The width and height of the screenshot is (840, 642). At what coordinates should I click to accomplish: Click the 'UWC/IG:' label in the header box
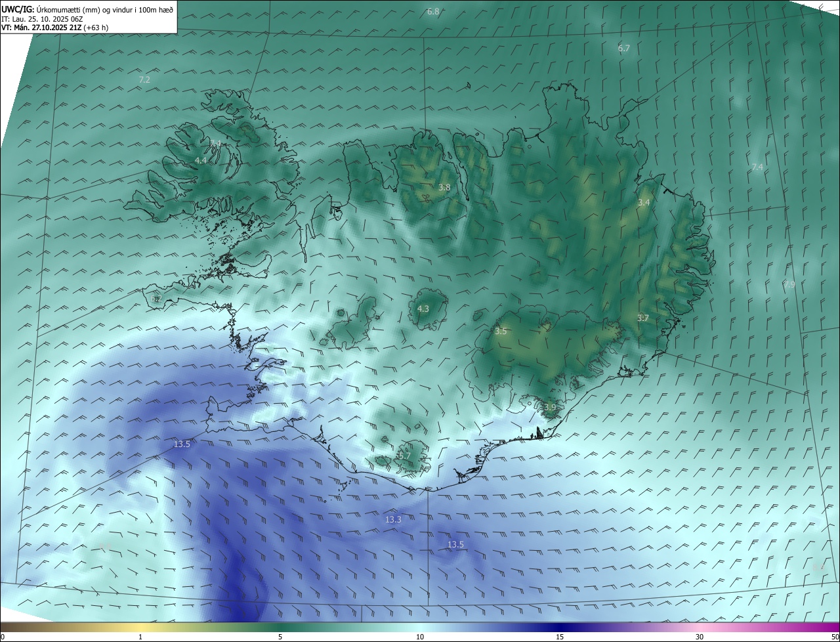point(17,9)
